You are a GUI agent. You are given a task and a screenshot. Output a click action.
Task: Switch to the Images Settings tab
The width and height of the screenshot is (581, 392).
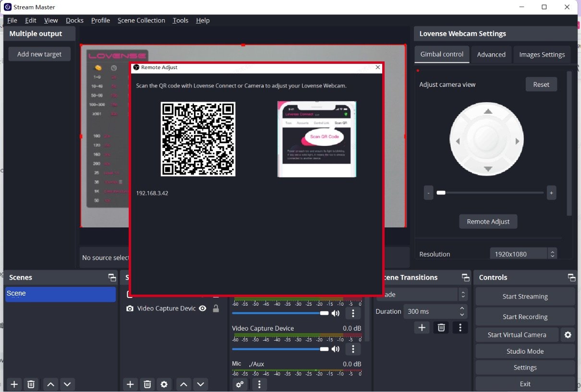click(x=542, y=54)
